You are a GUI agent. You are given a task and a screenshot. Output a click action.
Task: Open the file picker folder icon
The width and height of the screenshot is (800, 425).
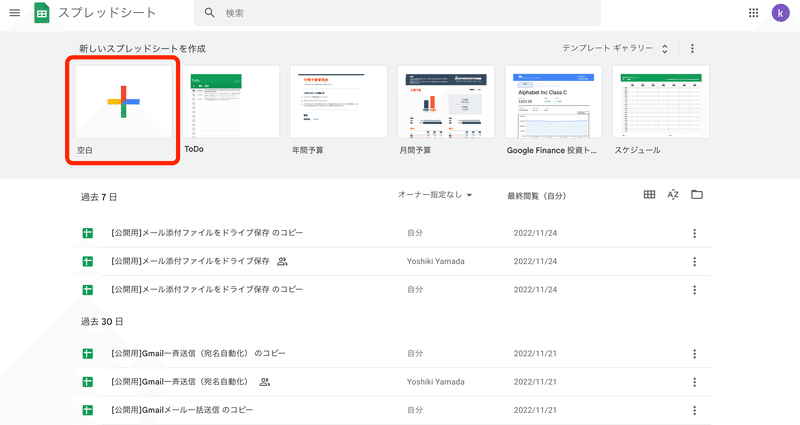coord(696,194)
